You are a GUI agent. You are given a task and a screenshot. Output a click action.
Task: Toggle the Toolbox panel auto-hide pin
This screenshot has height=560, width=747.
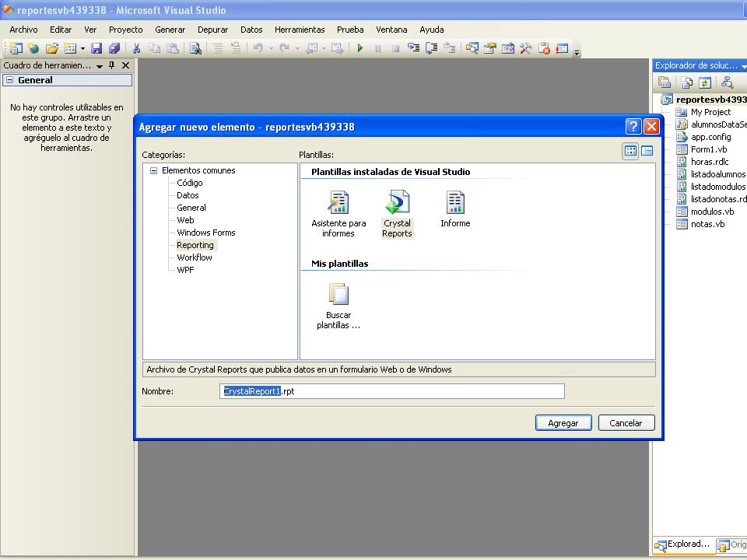tap(112, 65)
